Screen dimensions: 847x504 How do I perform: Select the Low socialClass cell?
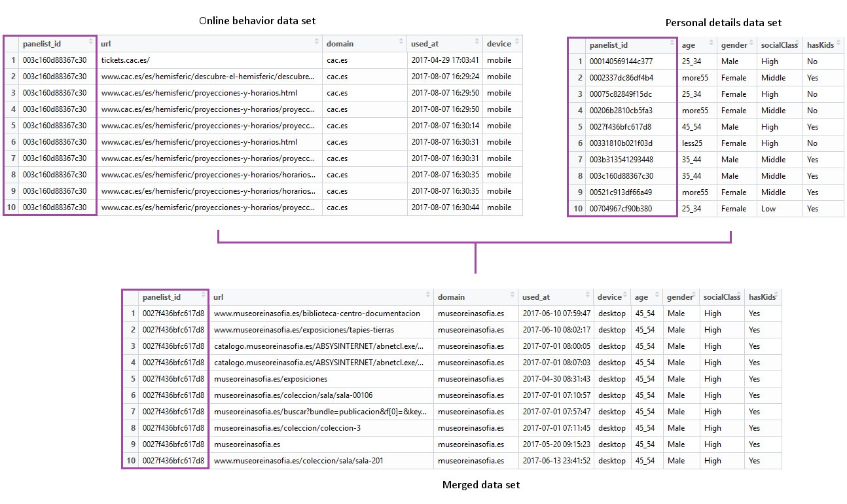pos(768,209)
